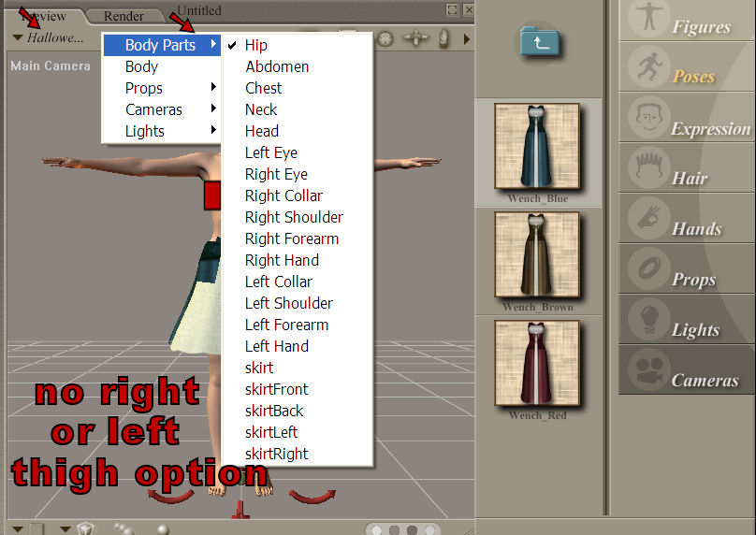Viewport: 756px width, 535px height.
Task: Choose Right Eye body part
Action: pos(298,174)
